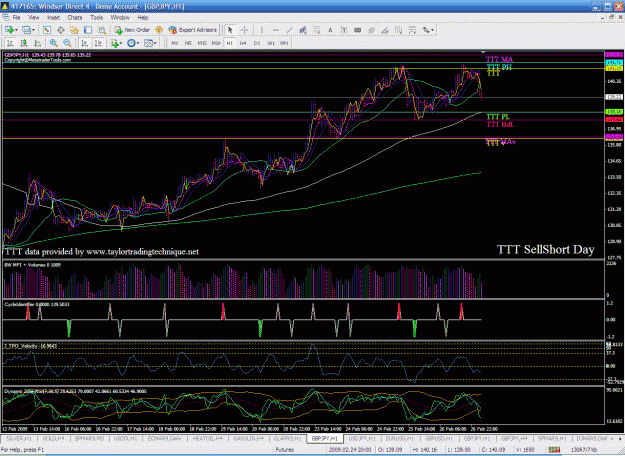Switch to the USDJPY,H1 chart tab
This screenshot has height=456, width=625.
click(362, 438)
